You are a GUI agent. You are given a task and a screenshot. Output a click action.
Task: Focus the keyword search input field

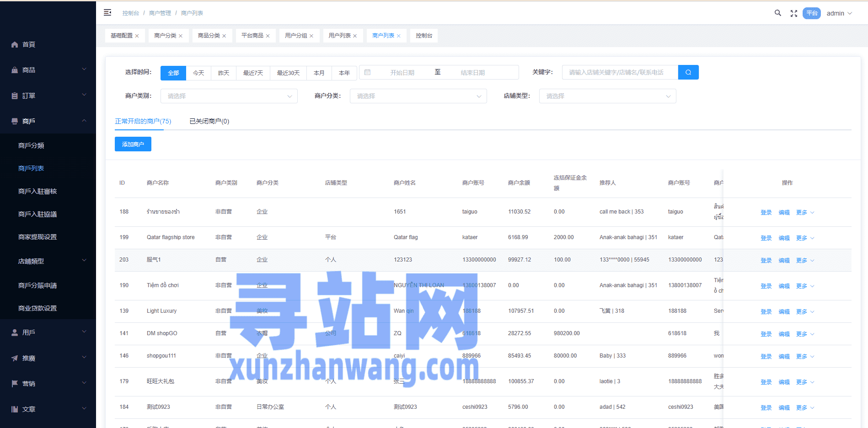tap(619, 72)
